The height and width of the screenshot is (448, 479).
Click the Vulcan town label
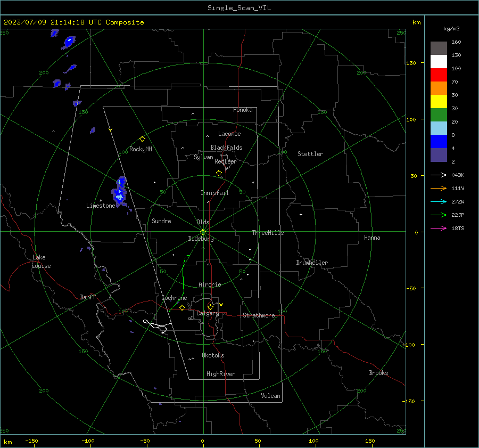[270, 396]
